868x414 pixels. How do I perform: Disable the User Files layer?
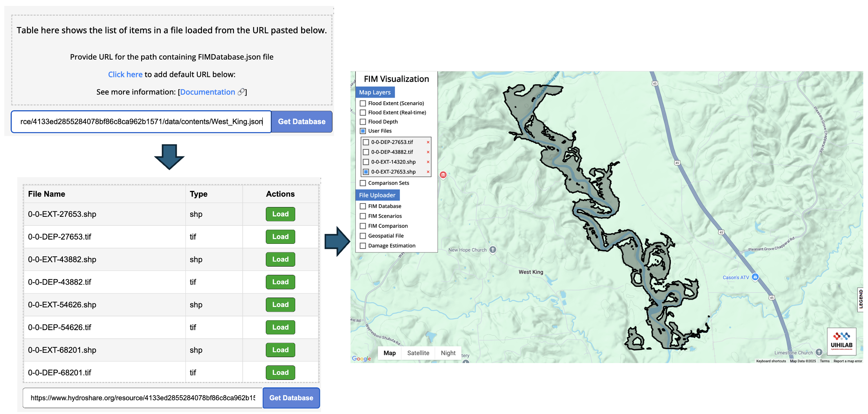362,131
